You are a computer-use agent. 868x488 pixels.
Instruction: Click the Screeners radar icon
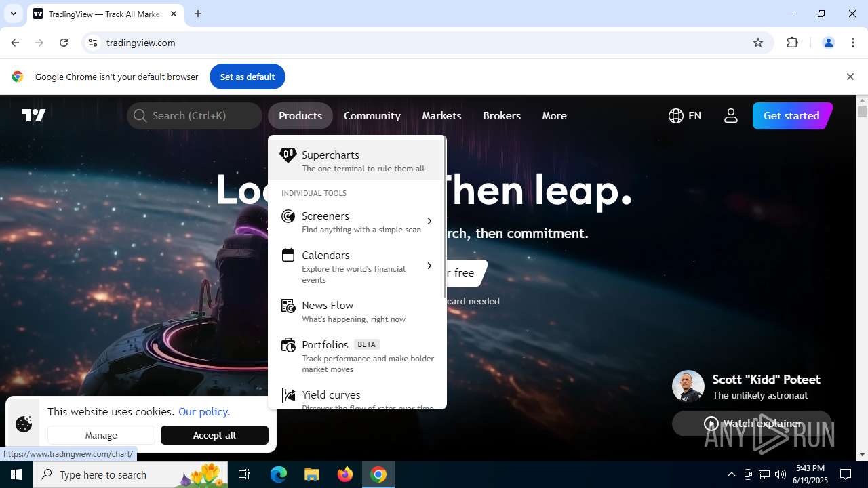click(288, 216)
